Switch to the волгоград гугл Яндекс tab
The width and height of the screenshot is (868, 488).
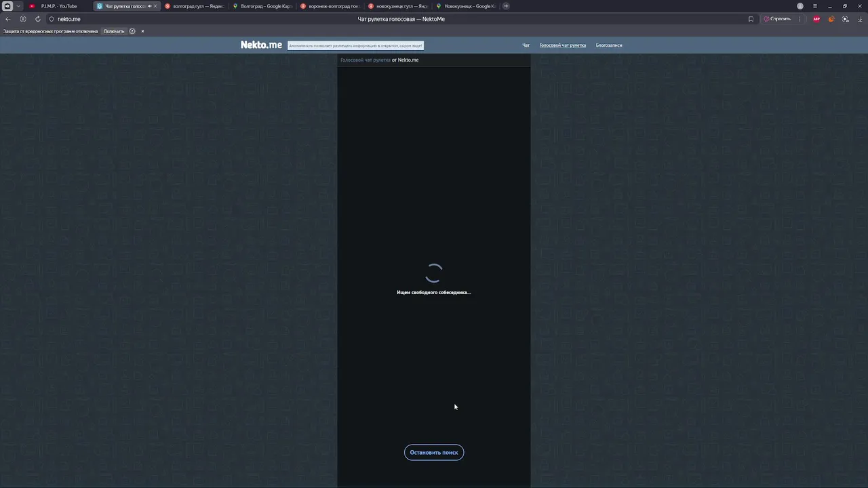(195, 6)
